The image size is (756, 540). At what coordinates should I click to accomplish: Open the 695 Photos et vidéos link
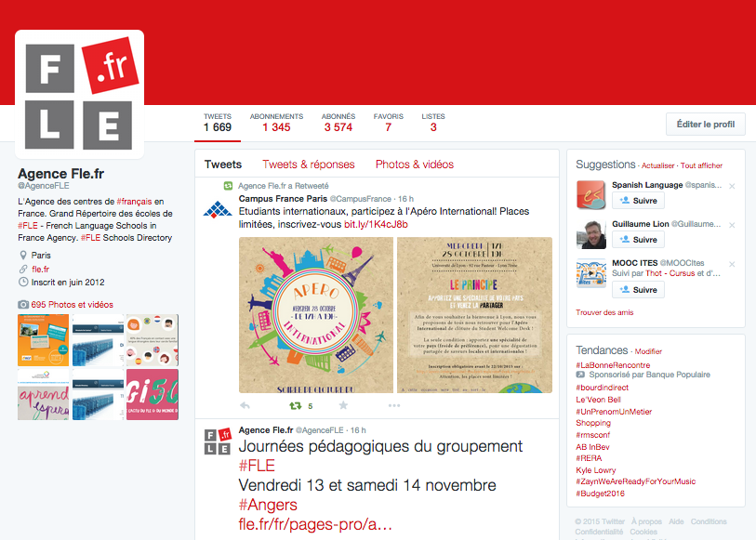pyautogui.click(x=72, y=305)
